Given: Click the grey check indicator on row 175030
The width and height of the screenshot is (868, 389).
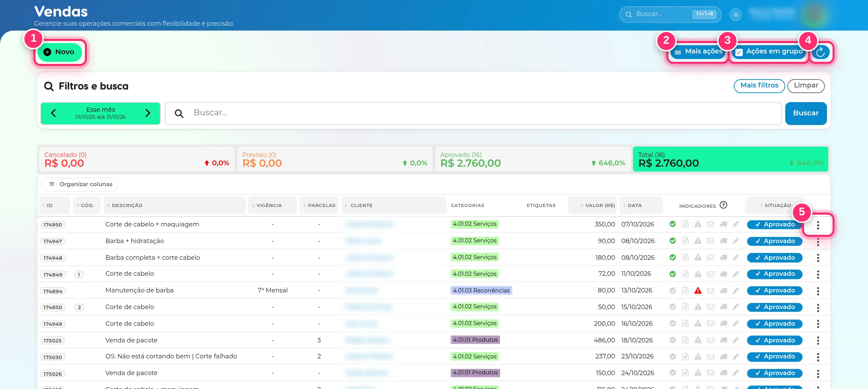Looking at the screenshot, I should [x=673, y=357].
